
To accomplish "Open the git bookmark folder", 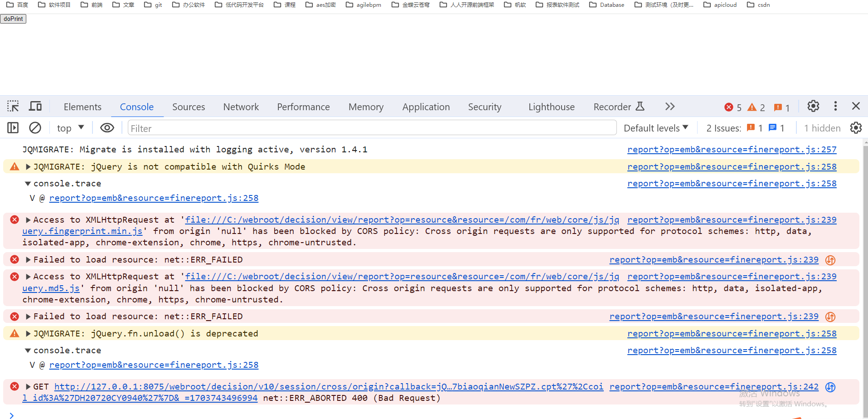I will [153, 5].
